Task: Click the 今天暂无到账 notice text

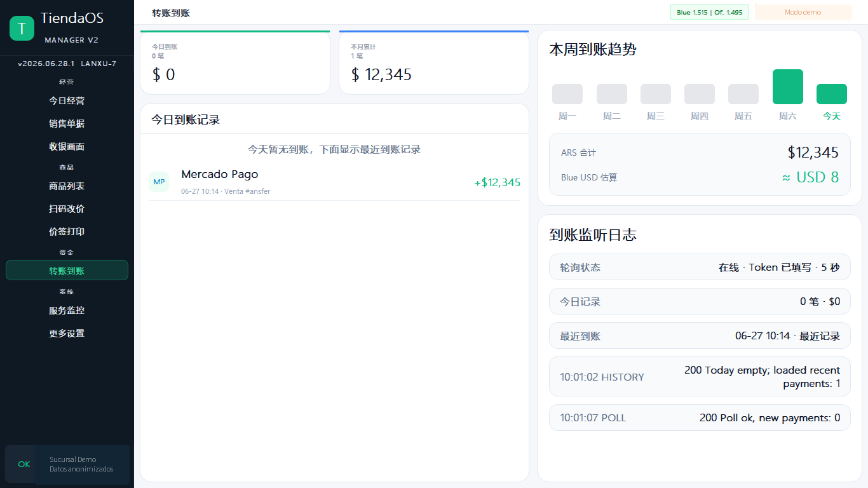Action: 334,149
